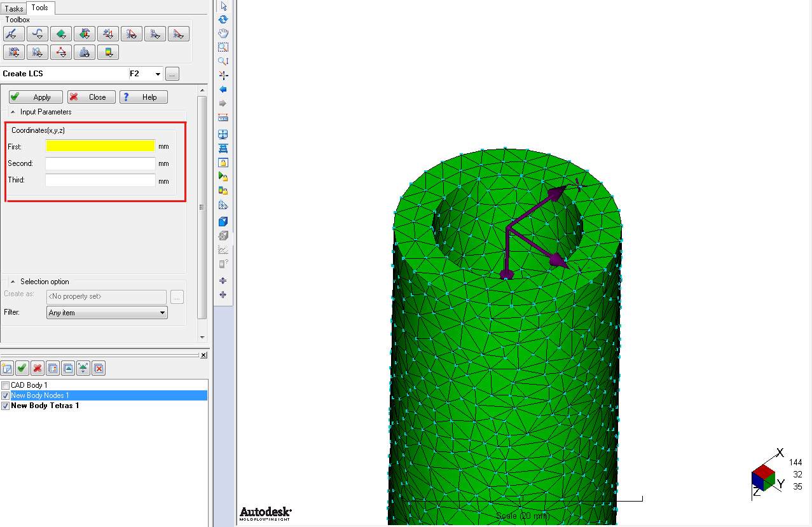
Task: Uncheck the New Body Tetras 1 layer
Action: click(x=5, y=405)
